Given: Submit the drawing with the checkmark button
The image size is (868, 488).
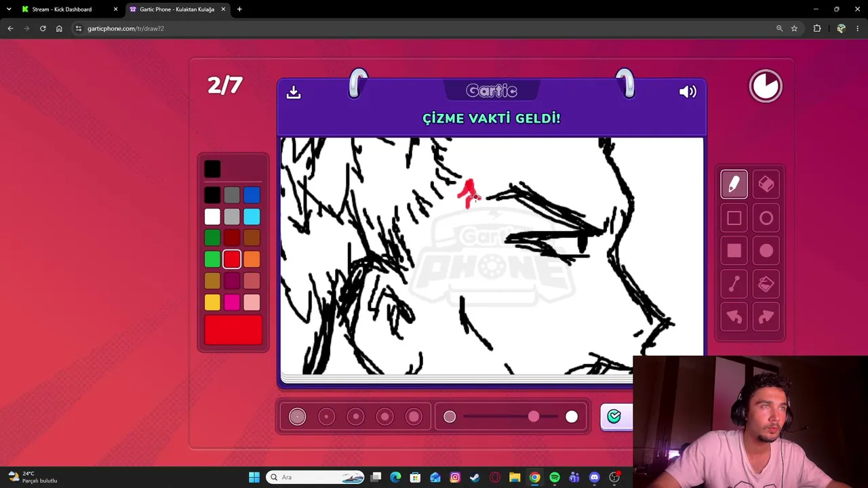Looking at the screenshot, I should 614,417.
